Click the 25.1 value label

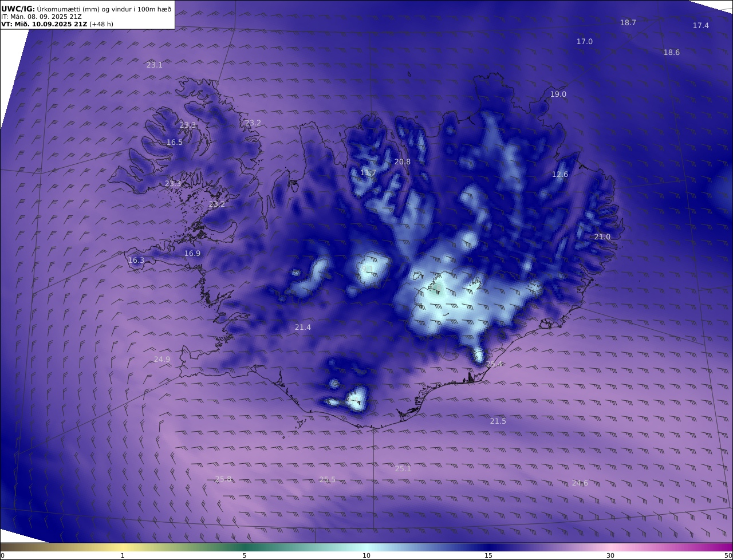pos(403,469)
